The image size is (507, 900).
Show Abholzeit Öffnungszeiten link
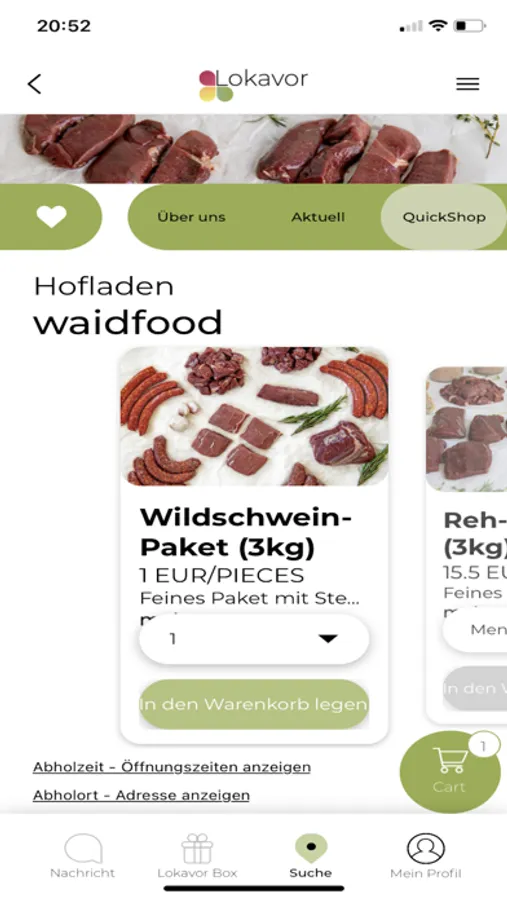click(172, 767)
